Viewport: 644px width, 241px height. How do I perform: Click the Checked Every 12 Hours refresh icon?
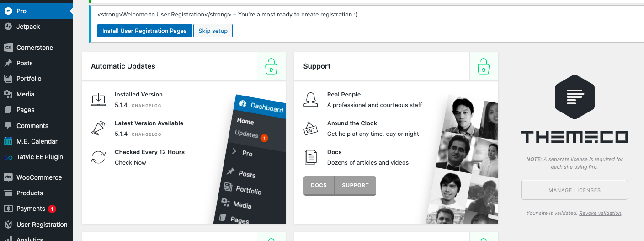[x=98, y=157]
